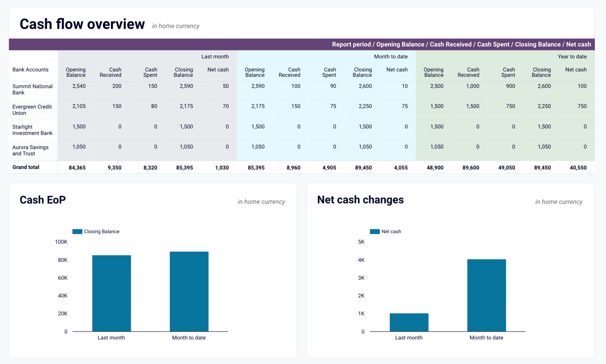This screenshot has width=606, height=364.
Task: Click the Cash flow overview title
Action: point(82,24)
